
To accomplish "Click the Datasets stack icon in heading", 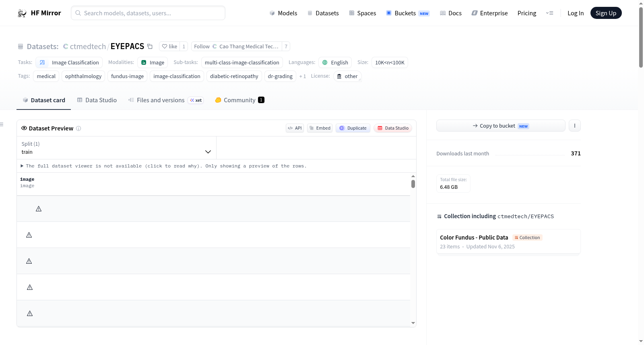I will point(21,47).
